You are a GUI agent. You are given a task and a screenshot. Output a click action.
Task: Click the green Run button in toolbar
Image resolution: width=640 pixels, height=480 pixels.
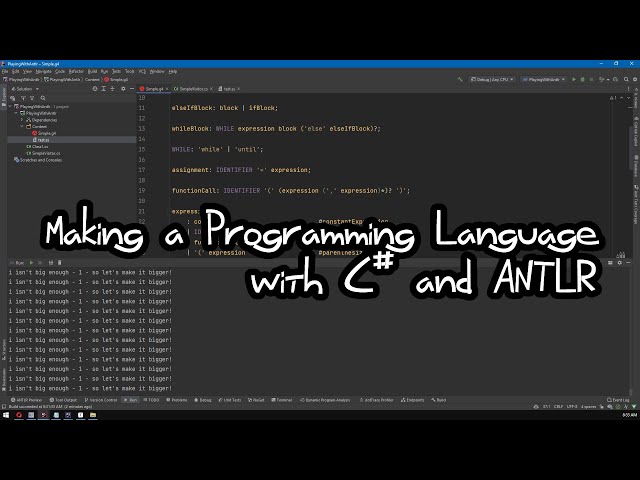(x=574, y=79)
